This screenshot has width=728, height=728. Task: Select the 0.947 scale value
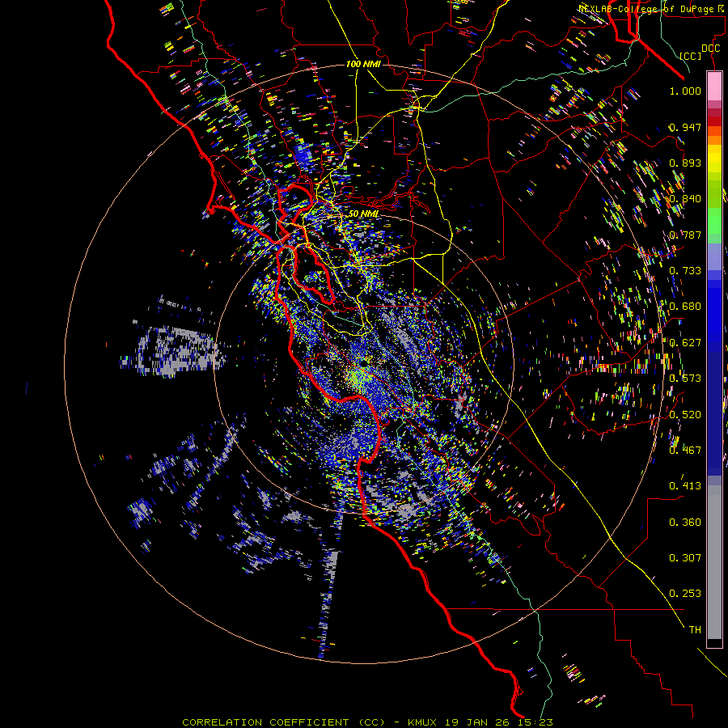point(685,127)
